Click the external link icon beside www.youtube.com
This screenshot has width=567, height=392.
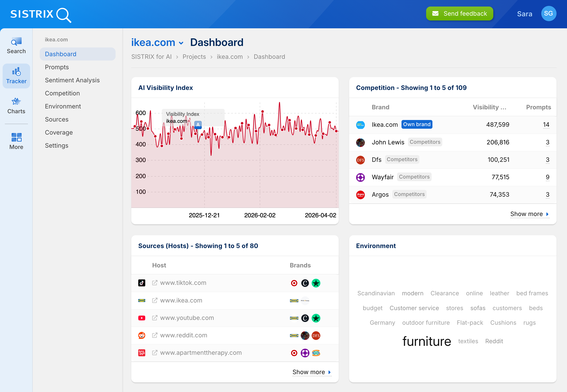pyautogui.click(x=155, y=318)
